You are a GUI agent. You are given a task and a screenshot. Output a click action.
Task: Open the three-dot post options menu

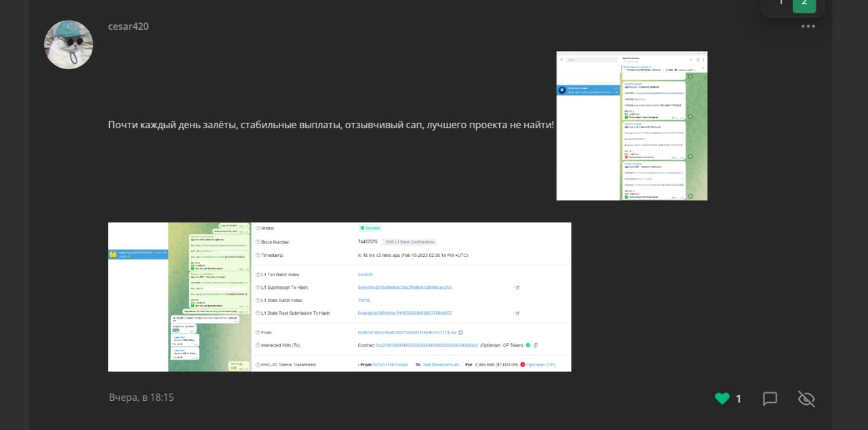point(808,26)
